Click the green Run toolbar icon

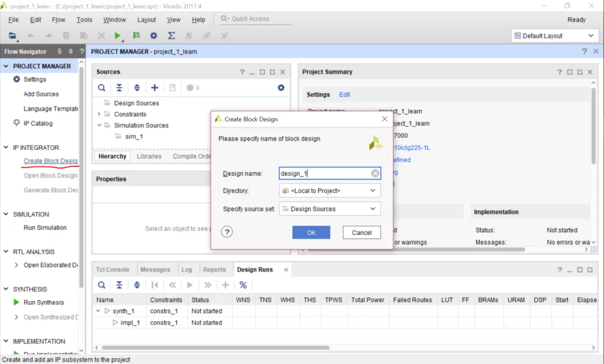click(x=117, y=36)
